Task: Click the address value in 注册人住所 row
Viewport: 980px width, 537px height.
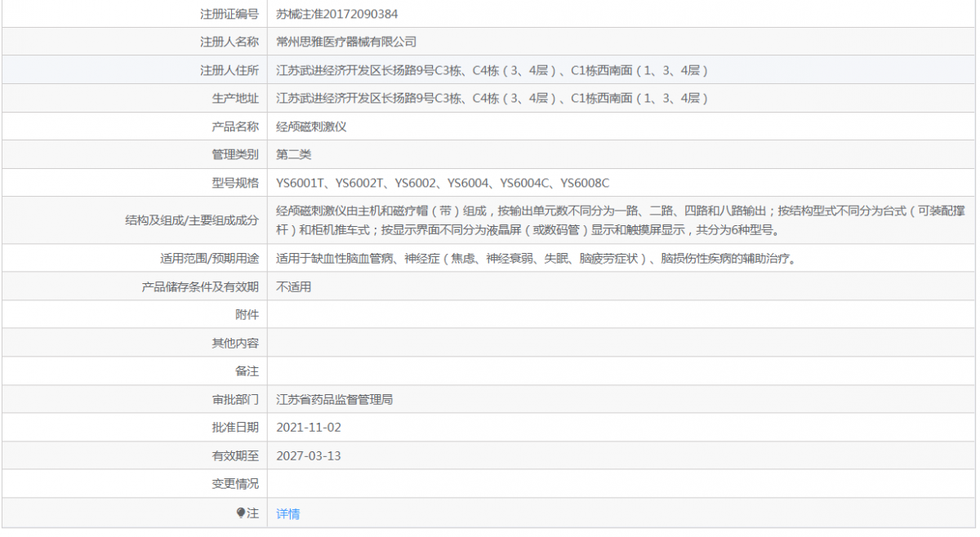Action: click(x=492, y=70)
